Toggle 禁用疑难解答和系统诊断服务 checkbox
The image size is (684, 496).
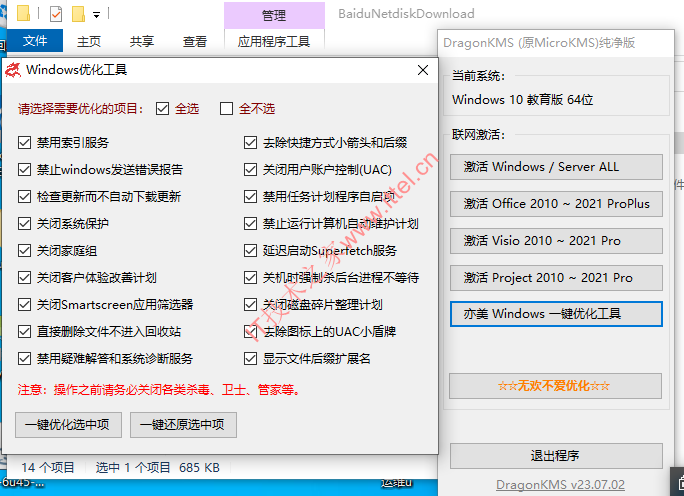24,359
